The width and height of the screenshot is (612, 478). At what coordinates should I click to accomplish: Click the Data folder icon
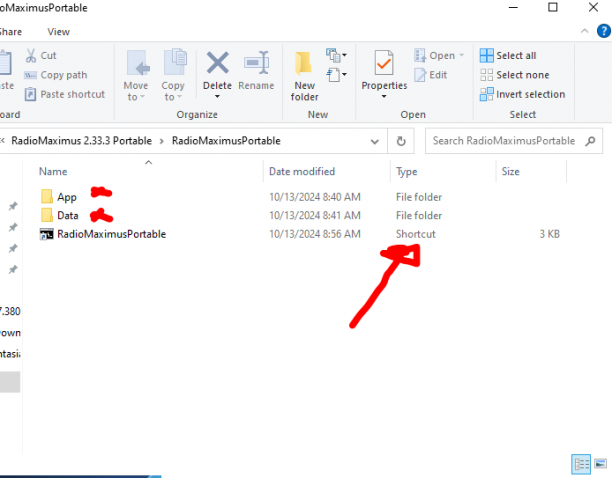coord(46,215)
